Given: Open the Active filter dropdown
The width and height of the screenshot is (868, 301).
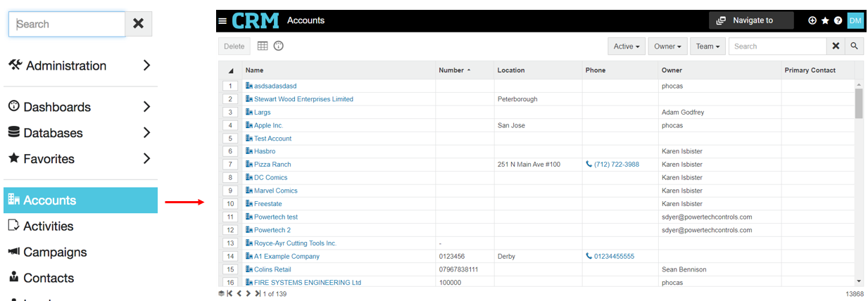Looking at the screenshot, I should click(x=626, y=46).
